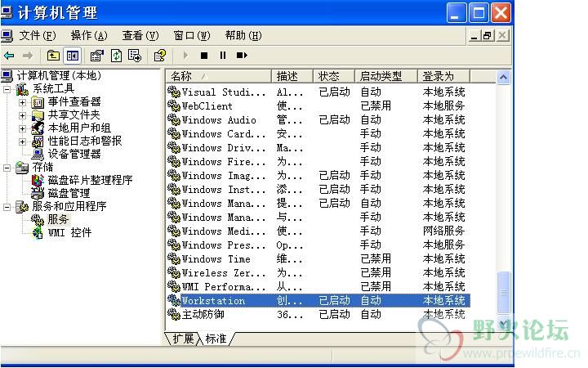Open the Properties toolbar icon
The image size is (588, 368).
pyautogui.click(x=96, y=56)
